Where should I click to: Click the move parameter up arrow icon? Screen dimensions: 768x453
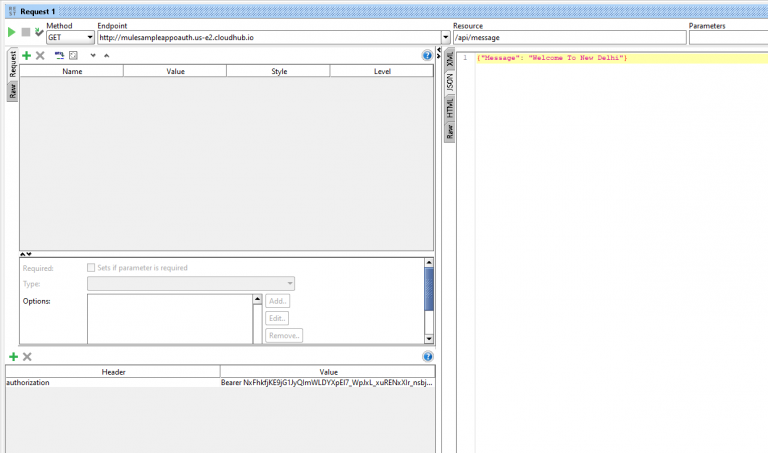pos(106,56)
